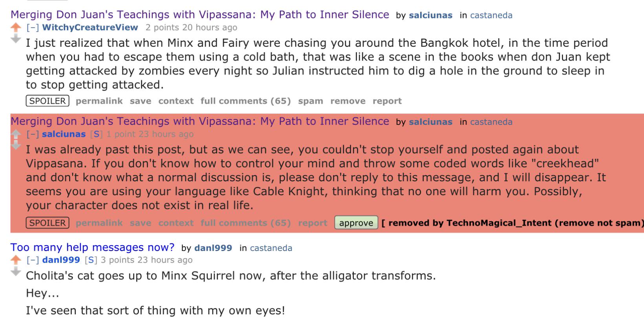Collapse salciunas's removed comment with [–]
The image size is (644, 319).
[32, 134]
